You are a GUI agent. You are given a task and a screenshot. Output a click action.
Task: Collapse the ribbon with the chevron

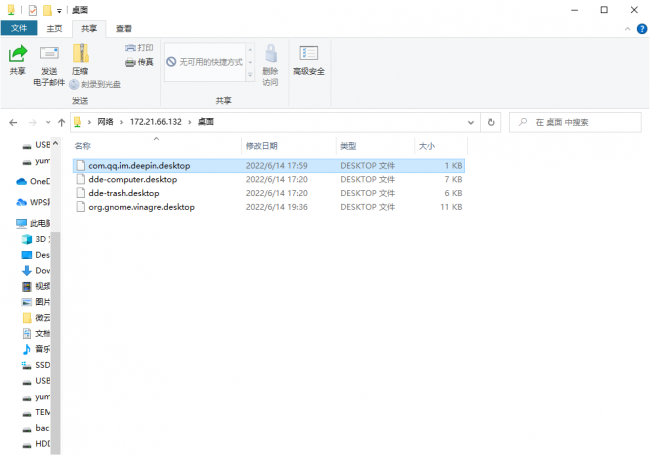(627, 29)
